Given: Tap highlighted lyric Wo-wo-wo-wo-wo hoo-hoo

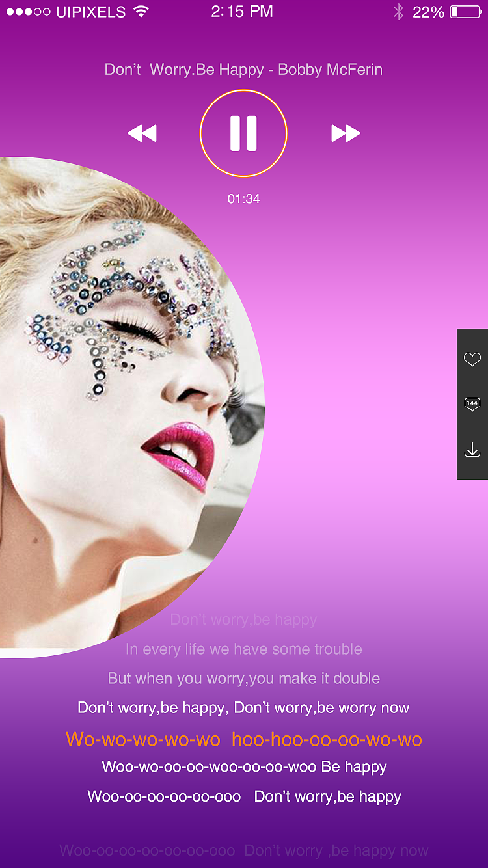Looking at the screenshot, I should (244, 739).
